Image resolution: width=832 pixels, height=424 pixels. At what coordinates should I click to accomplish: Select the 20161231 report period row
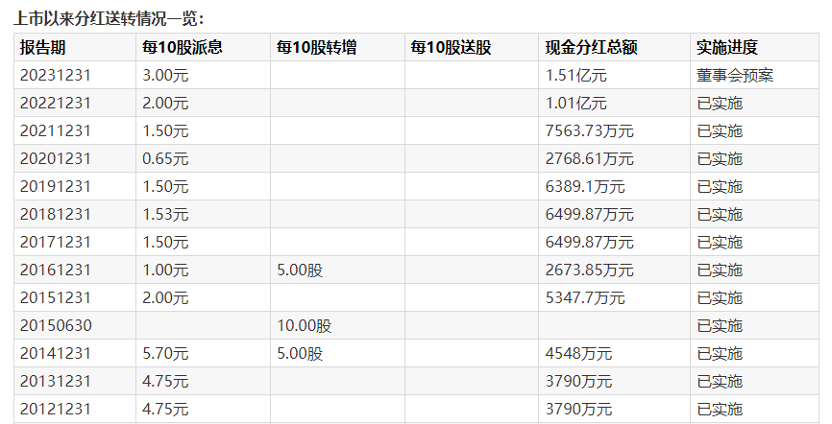click(x=55, y=270)
